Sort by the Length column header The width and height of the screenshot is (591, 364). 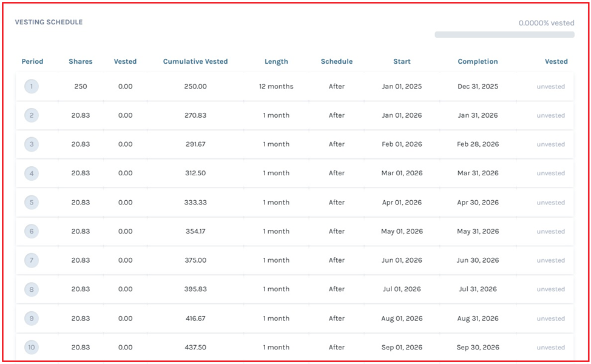276,61
